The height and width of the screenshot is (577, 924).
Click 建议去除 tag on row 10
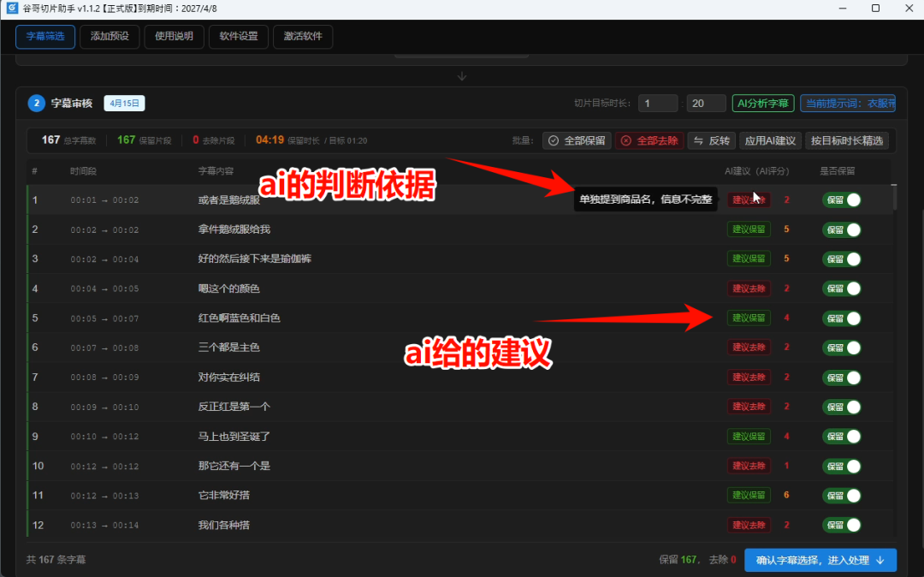tap(749, 466)
